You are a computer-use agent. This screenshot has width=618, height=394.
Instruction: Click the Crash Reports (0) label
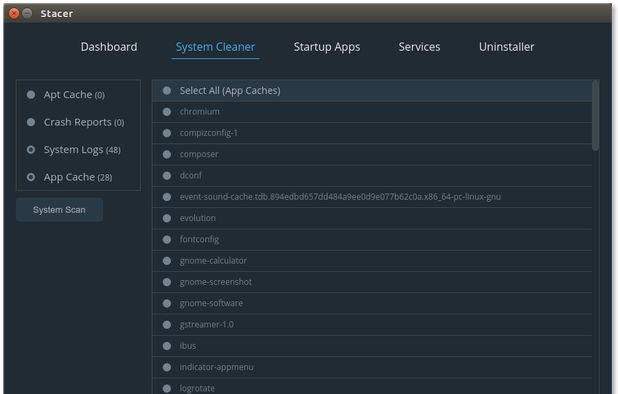pyautogui.click(x=84, y=122)
